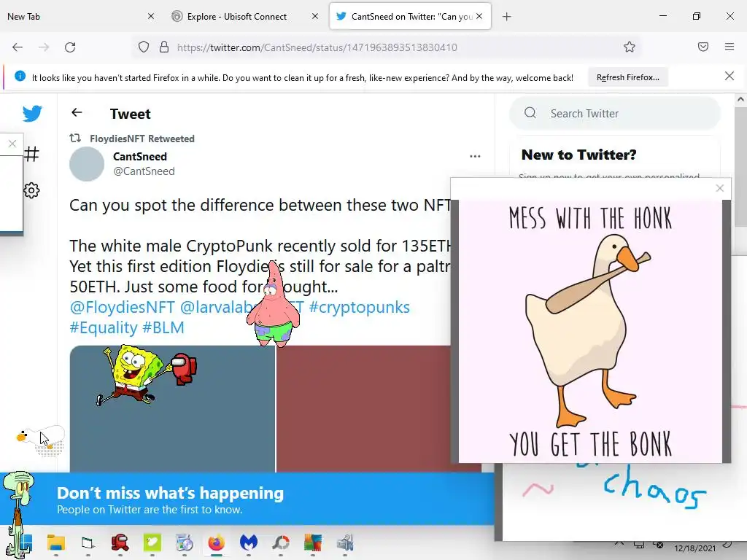Open the tracking protection shield icon
Viewport: 747px width, 560px height.
[x=144, y=47]
